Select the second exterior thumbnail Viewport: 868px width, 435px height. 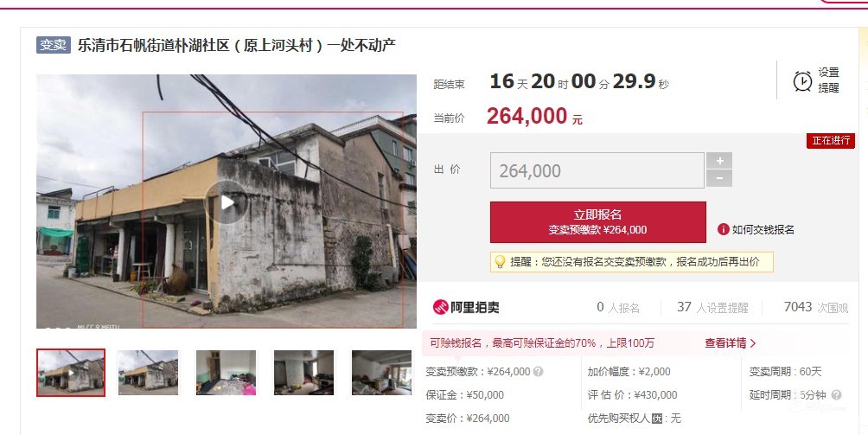[149, 373]
